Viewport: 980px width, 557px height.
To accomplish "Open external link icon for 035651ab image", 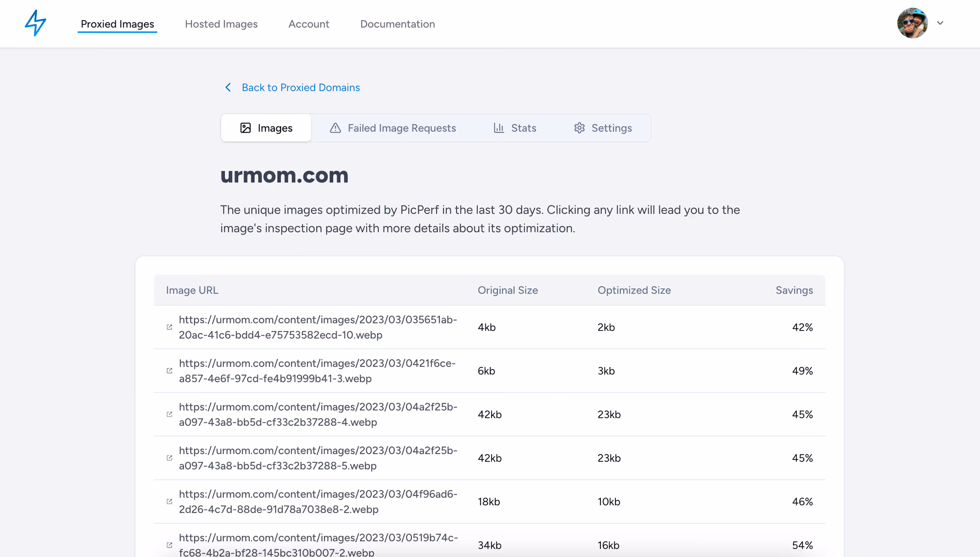I will [169, 327].
